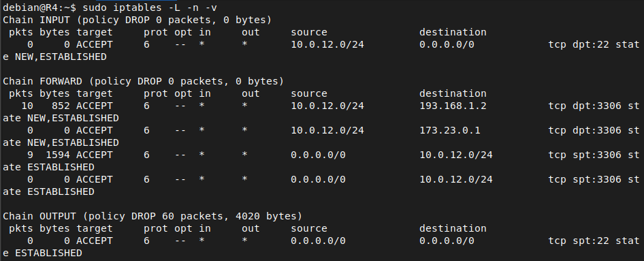
Task: Click 'spt:22' in the OUTPUT rule
Action: tap(591, 241)
